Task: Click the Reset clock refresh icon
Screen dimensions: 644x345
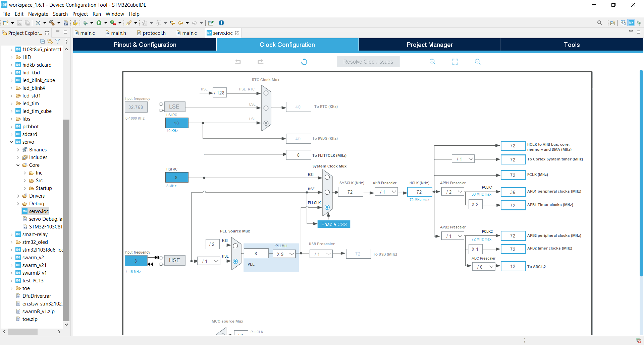Action: (x=304, y=62)
